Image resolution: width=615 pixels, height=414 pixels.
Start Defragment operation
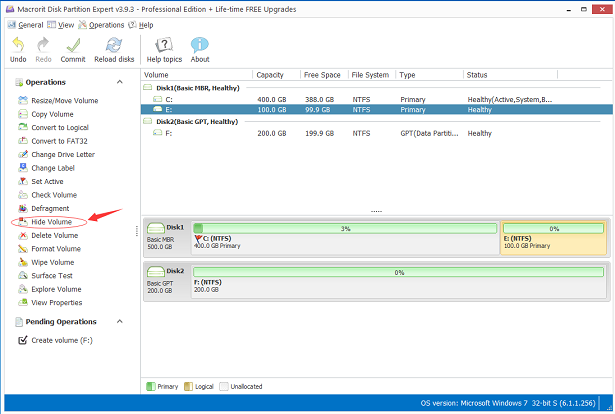click(x=44, y=208)
